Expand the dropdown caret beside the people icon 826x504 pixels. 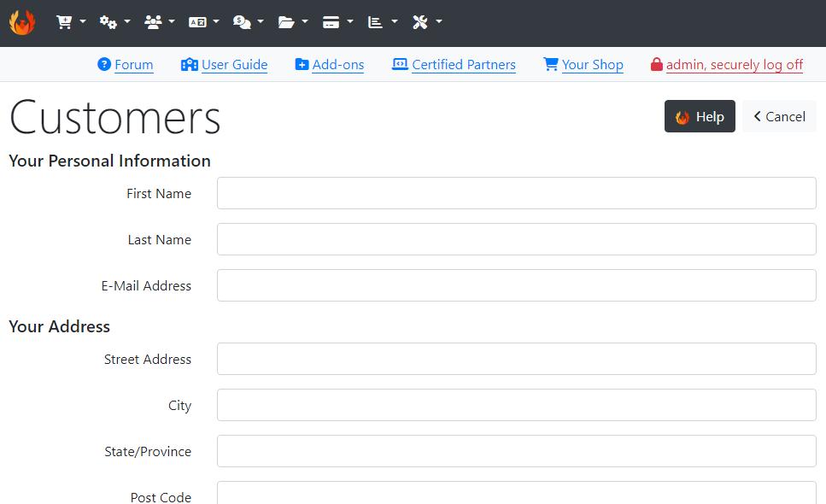tap(172, 21)
